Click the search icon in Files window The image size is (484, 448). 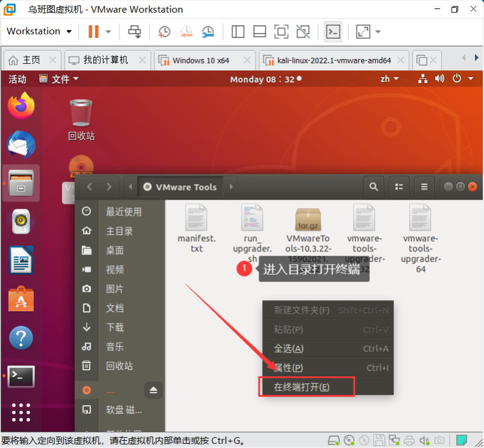pyautogui.click(x=374, y=187)
